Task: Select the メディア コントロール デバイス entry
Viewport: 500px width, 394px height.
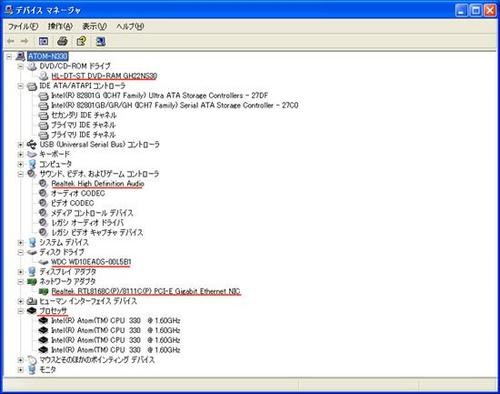Action: click(92, 213)
